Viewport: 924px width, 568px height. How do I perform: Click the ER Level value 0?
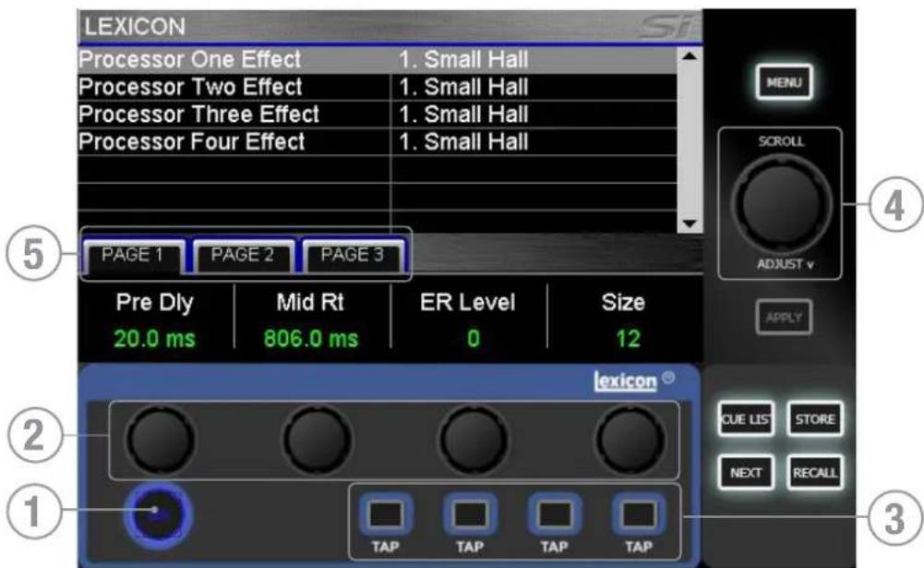click(x=474, y=339)
